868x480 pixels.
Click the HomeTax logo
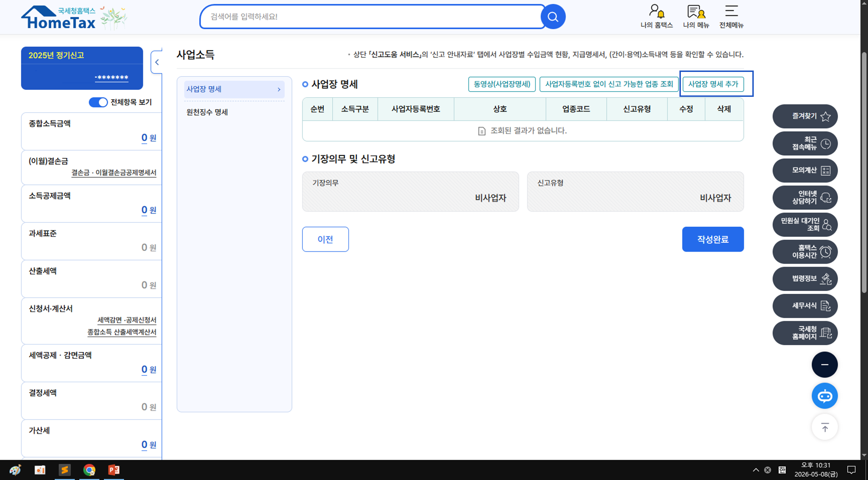58,17
